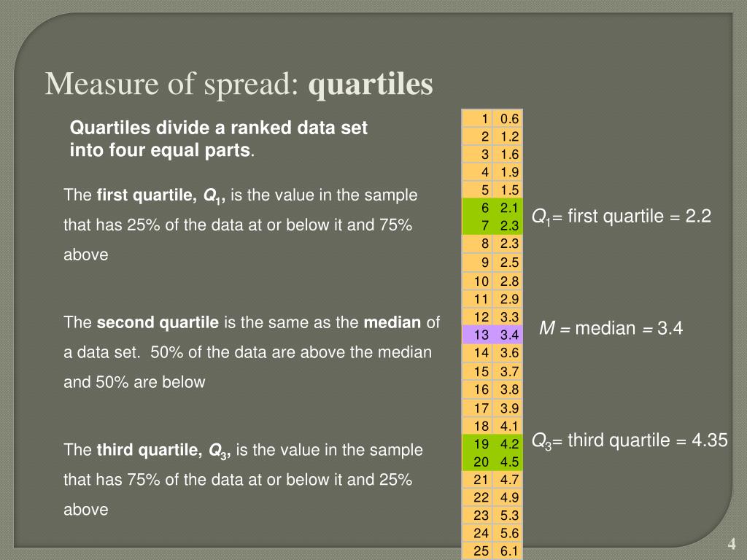
Task: Select the table row 1 with value 0.6
Action: tap(492, 119)
